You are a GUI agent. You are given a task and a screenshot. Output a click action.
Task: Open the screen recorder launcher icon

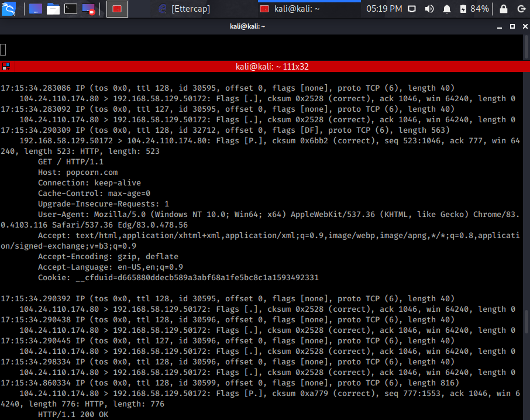[x=88, y=9]
